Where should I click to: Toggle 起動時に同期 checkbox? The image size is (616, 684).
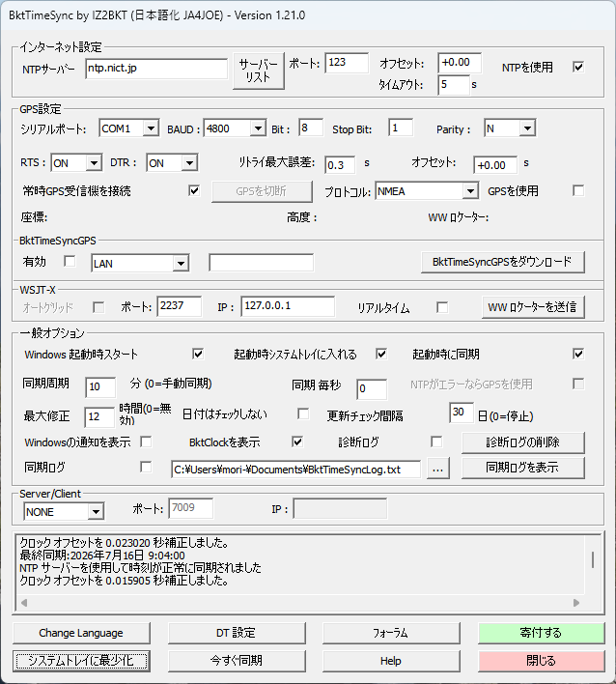(578, 354)
